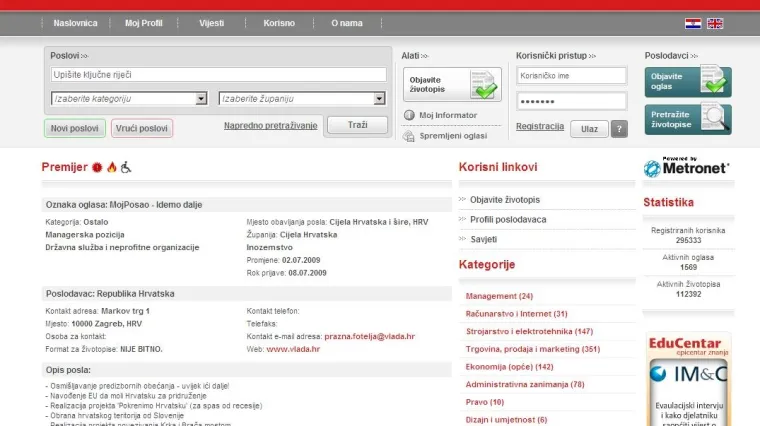Click the wheelchair accessibility icon beside Premijer
The height and width of the screenshot is (426, 760).
[x=126, y=167]
